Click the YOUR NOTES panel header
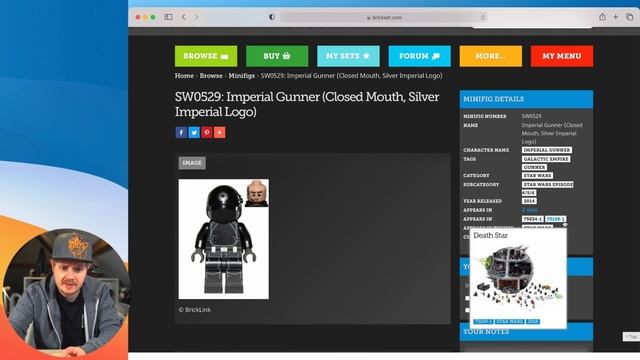The height and width of the screenshot is (360, 640). (x=526, y=332)
